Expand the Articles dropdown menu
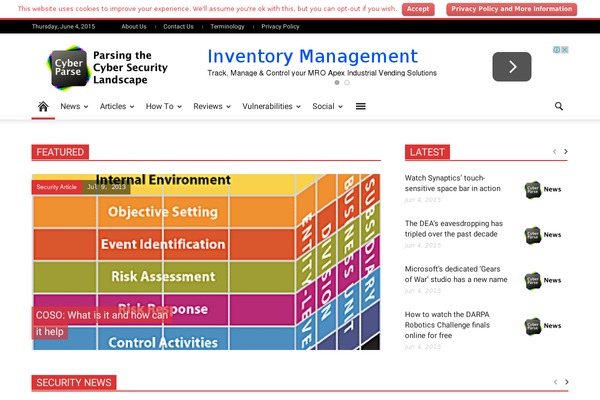The image size is (600, 400). click(117, 106)
